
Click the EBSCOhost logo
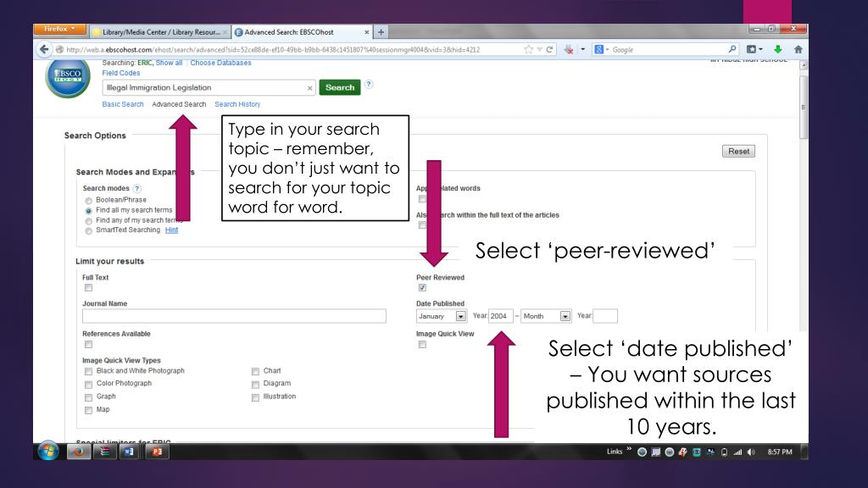pyautogui.click(x=68, y=77)
